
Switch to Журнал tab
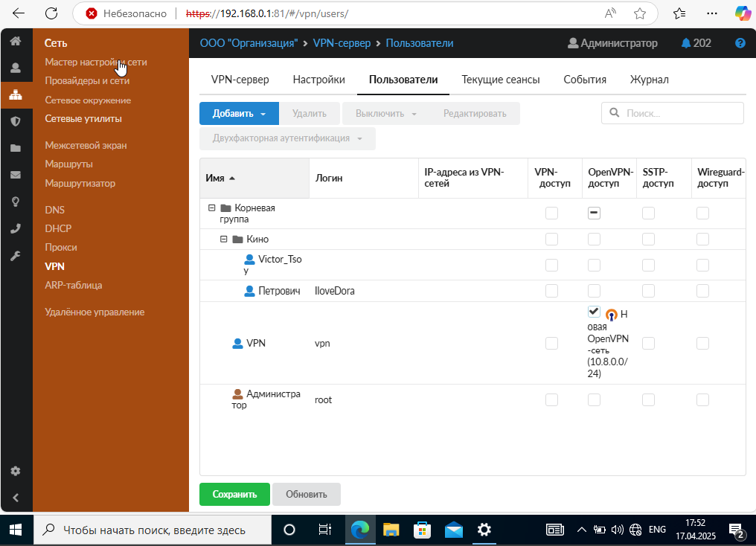pos(649,80)
